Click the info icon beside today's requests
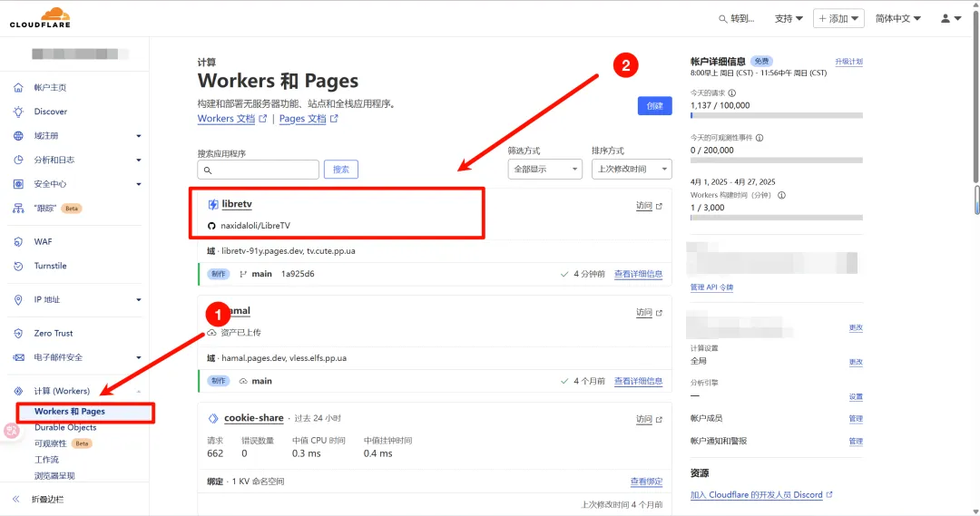 point(732,93)
